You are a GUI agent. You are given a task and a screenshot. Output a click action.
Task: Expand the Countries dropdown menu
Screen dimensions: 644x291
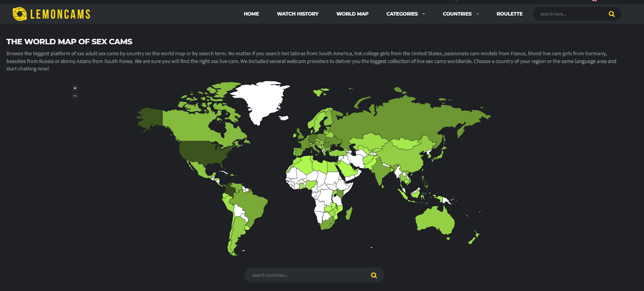(x=460, y=14)
